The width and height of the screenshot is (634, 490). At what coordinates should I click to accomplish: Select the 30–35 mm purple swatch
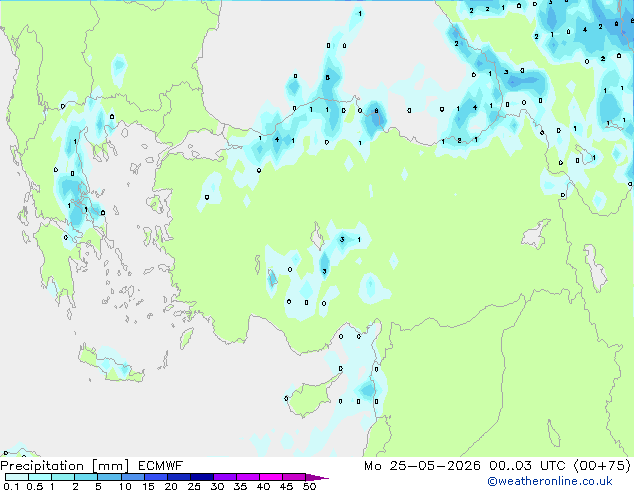pos(224,477)
